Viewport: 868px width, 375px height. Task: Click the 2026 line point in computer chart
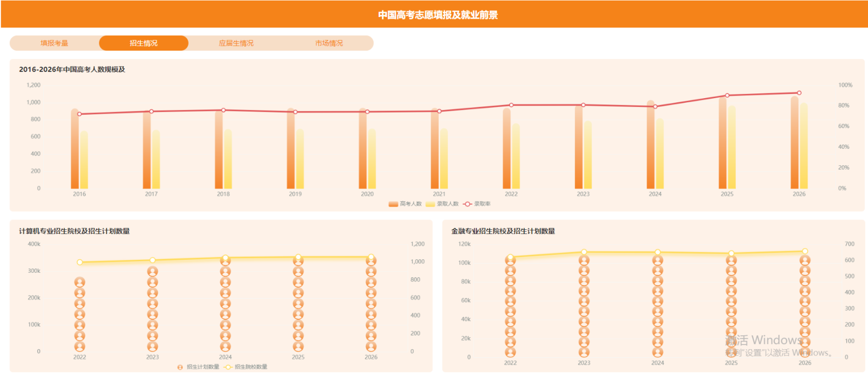[371, 257]
